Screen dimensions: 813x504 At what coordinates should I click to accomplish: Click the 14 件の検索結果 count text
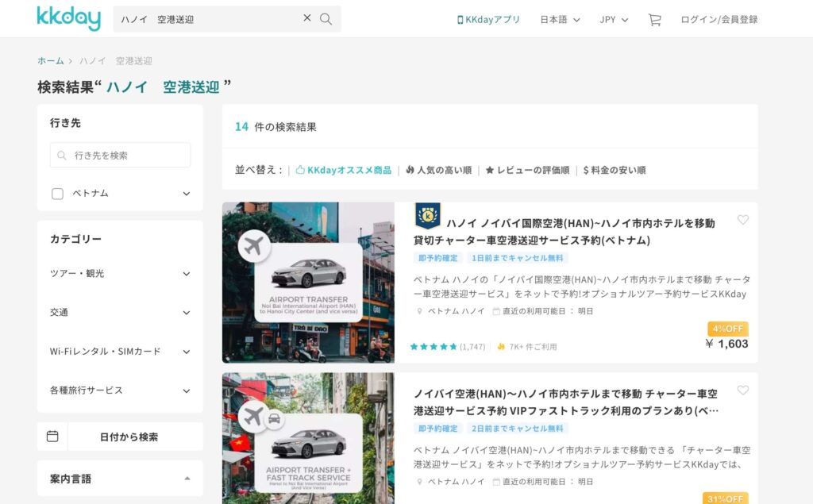click(x=275, y=127)
